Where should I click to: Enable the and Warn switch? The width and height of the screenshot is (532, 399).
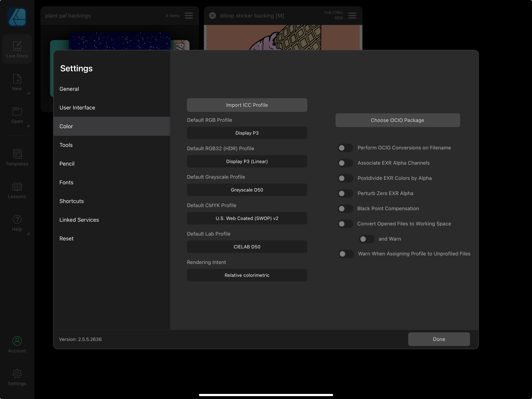click(x=366, y=239)
